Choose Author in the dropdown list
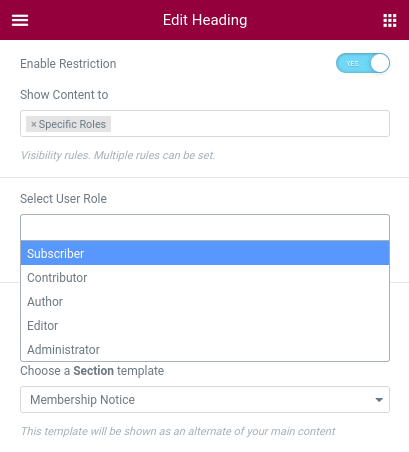Image resolution: width=409 pixels, height=452 pixels. [x=205, y=301]
